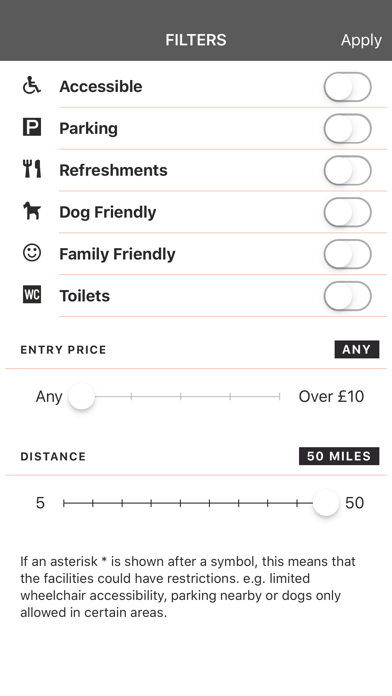Click the fork and knife Refreshments icon
Screen dimensions: 392x696
(32, 169)
